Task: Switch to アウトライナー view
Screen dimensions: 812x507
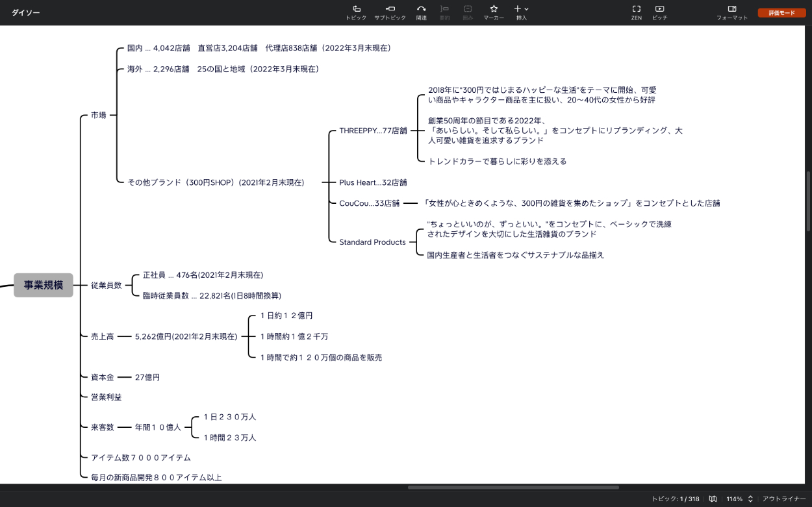Action: pos(784,499)
